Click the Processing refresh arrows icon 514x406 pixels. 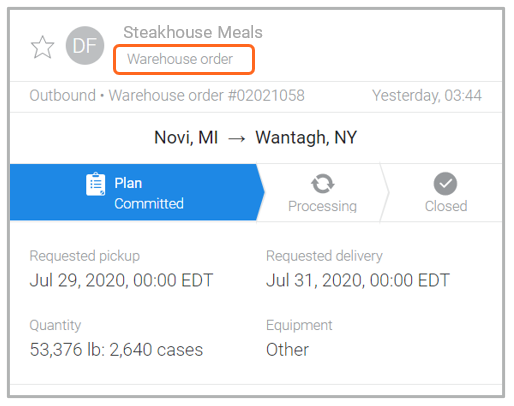(x=322, y=184)
